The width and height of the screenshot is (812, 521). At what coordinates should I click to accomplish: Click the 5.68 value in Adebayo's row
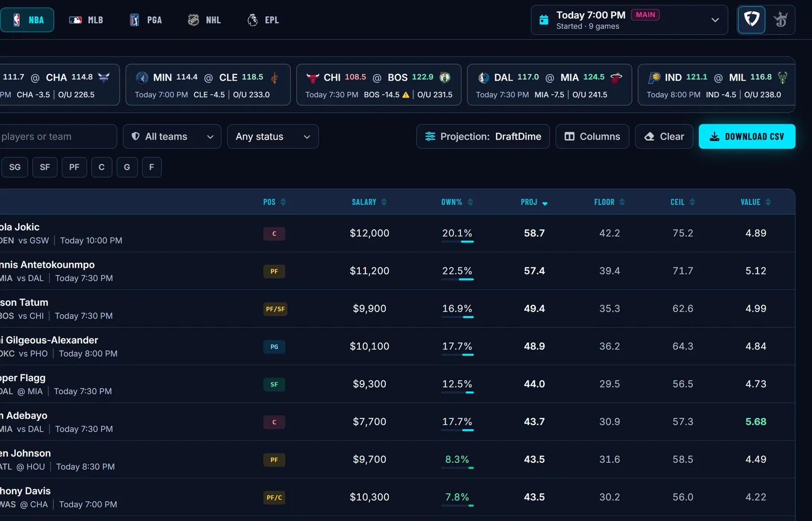pyautogui.click(x=756, y=422)
